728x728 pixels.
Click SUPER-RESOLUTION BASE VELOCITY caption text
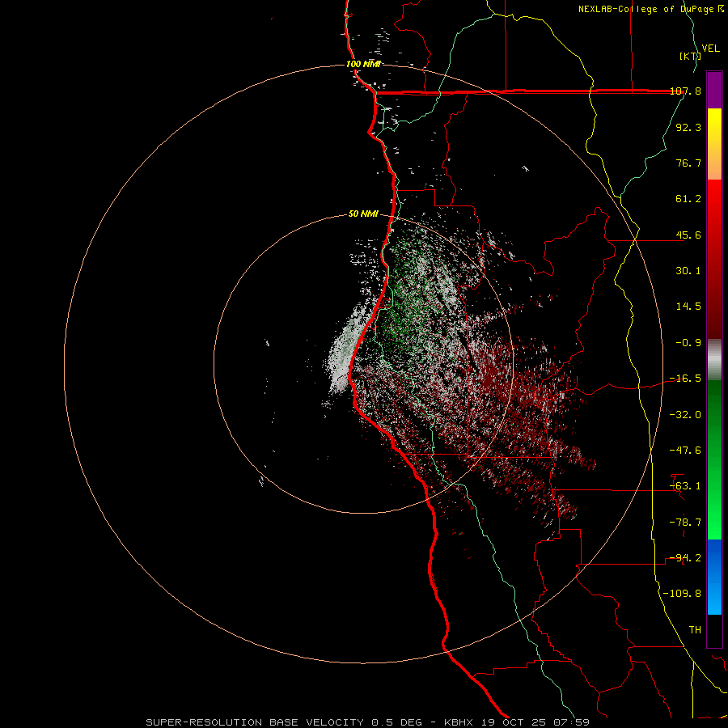tap(255, 722)
